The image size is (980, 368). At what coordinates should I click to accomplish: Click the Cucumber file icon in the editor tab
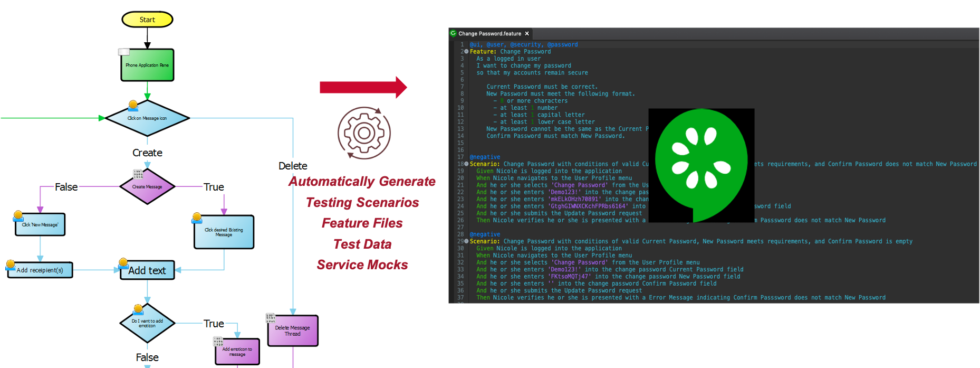click(453, 33)
